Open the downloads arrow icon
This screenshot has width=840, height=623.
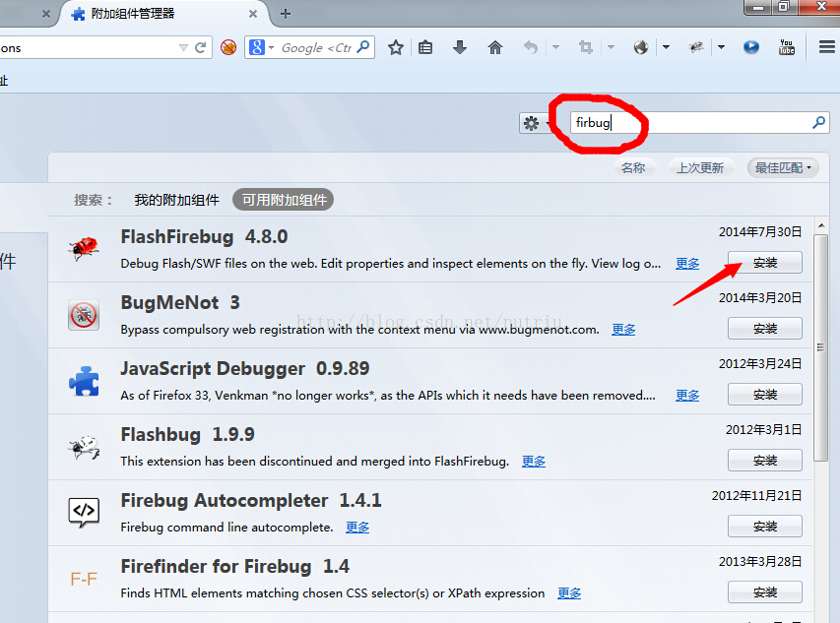pos(460,47)
